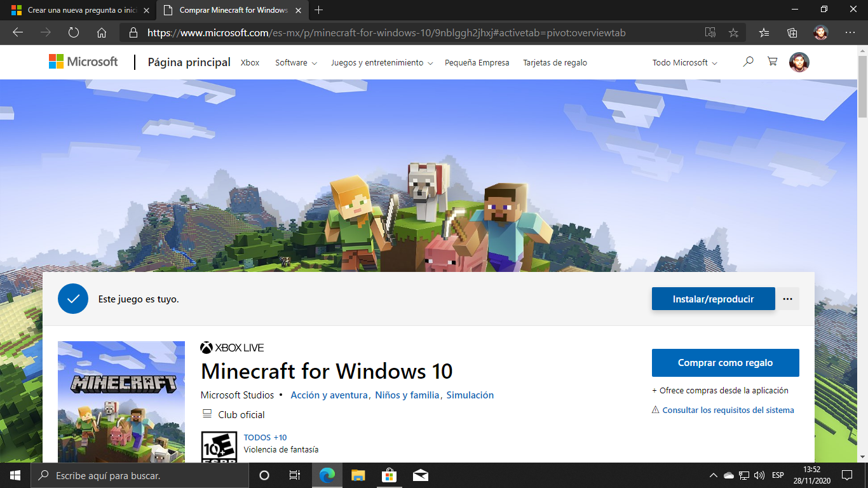Open the Microsoft account avatar on the page

pyautogui.click(x=799, y=62)
